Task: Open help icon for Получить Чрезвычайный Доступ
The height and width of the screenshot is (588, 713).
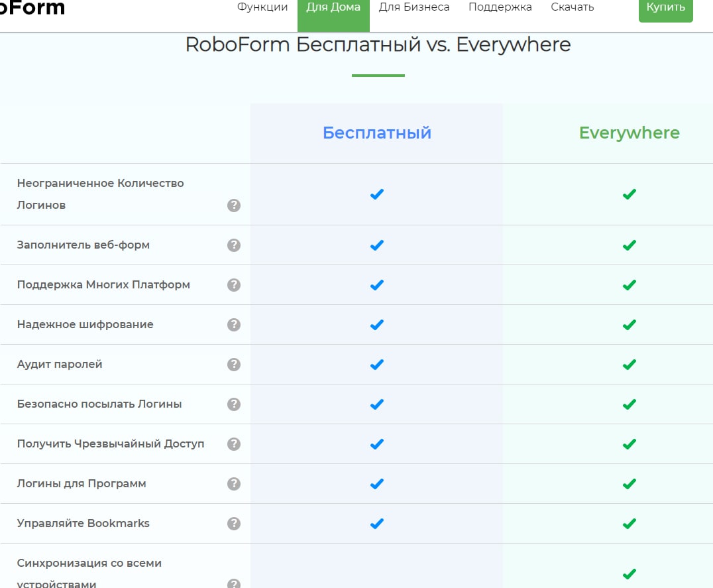Action: click(234, 444)
